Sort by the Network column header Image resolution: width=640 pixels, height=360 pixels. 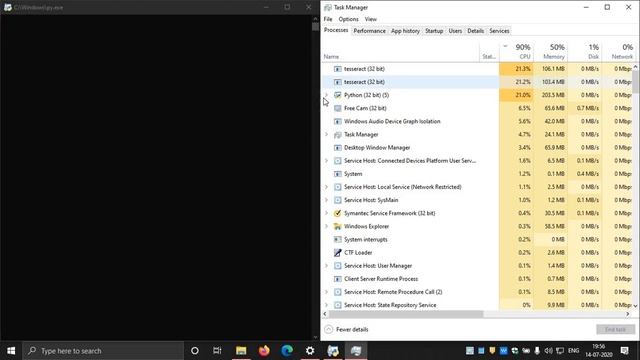[618, 51]
